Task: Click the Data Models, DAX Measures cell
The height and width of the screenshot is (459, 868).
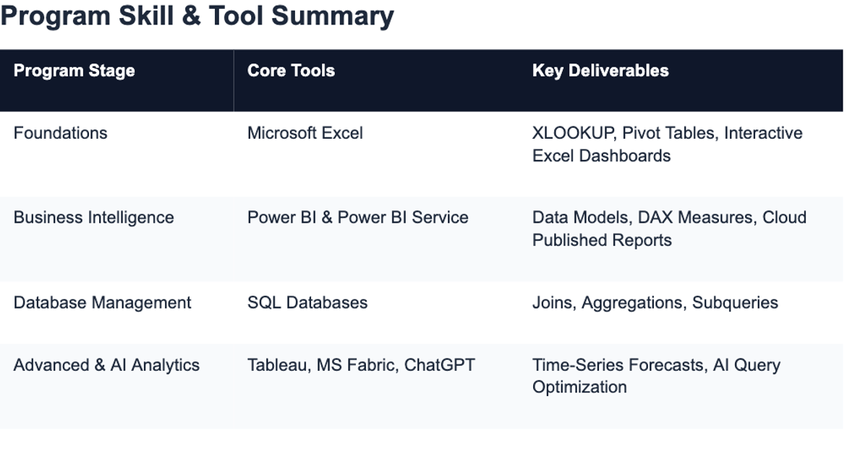Action: tap(681, 239)
